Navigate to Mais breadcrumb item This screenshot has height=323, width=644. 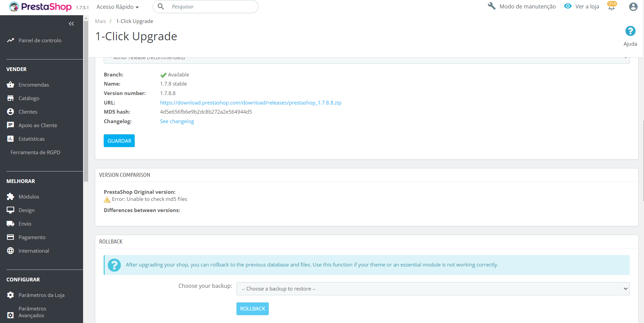click(100, 21)
